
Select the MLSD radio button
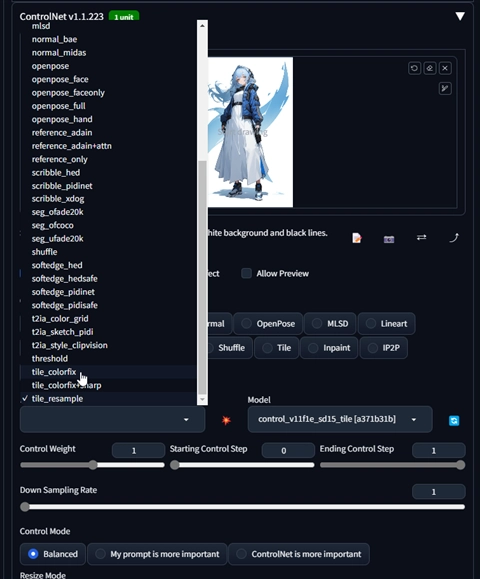pyautogui.click(x=330, y=324)
